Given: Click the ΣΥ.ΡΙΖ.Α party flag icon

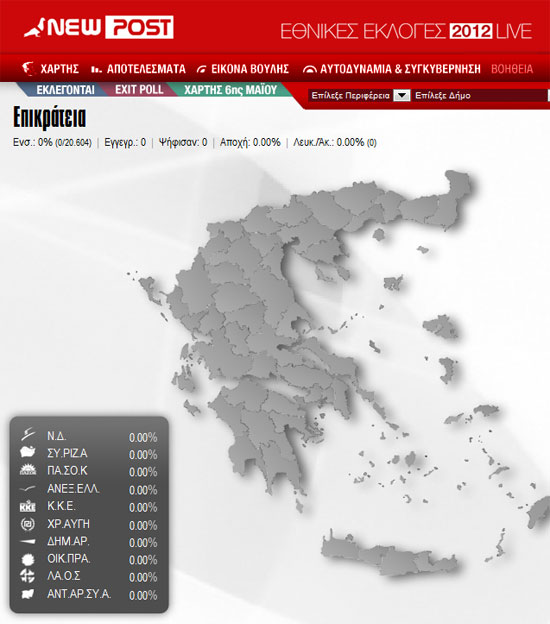Looking at the screenshot, I should click(27, 452).
